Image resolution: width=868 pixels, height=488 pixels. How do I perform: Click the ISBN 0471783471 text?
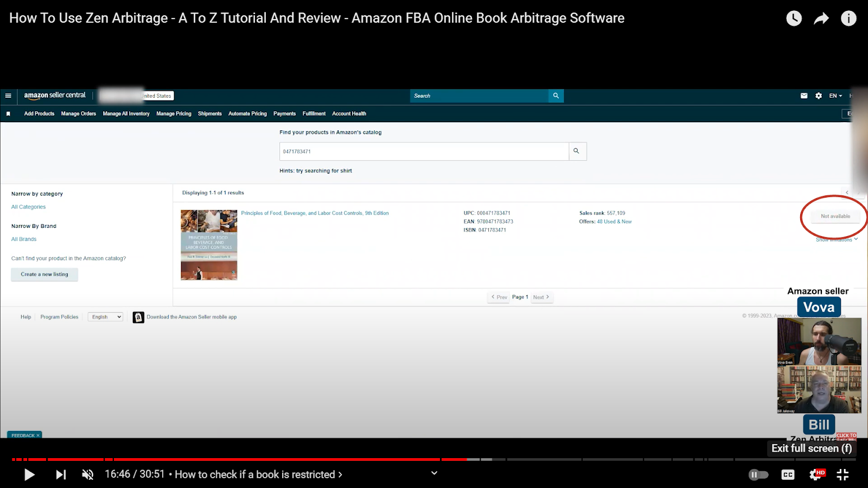(x=484, y=230)
